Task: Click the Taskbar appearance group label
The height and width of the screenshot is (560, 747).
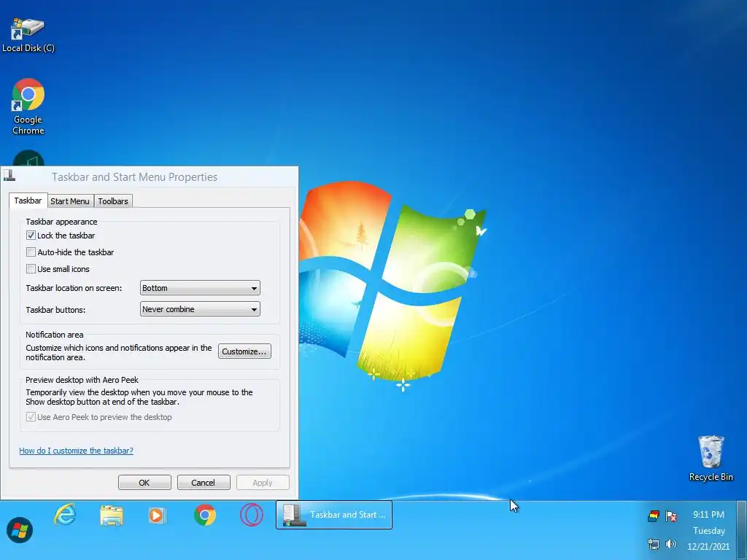Action: tap(61, 222)
